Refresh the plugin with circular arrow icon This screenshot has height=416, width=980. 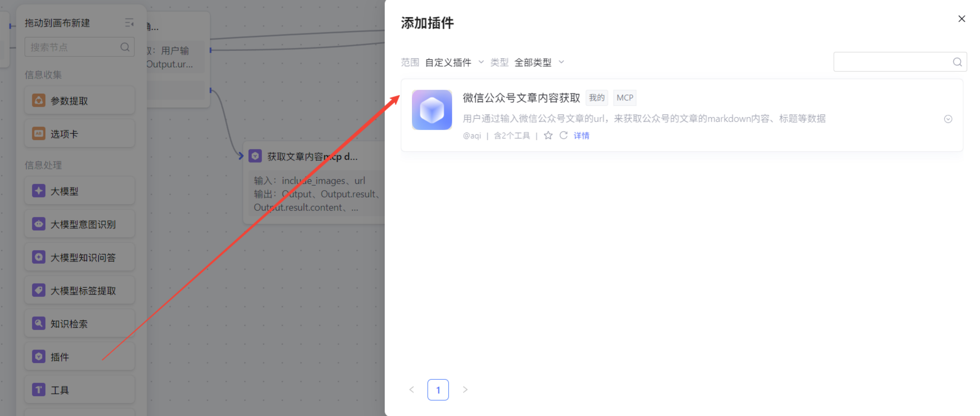click(564, 135)
